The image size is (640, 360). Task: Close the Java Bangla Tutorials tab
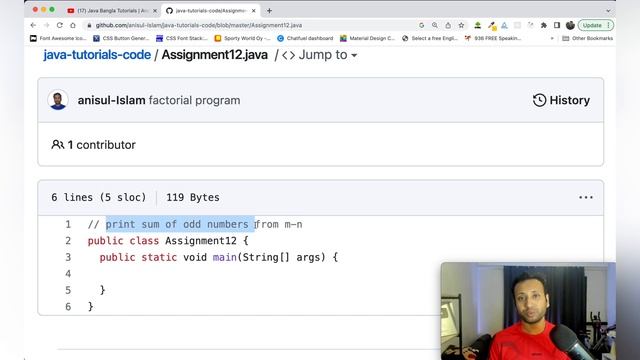pyautogui.click(x=155, y=11)
